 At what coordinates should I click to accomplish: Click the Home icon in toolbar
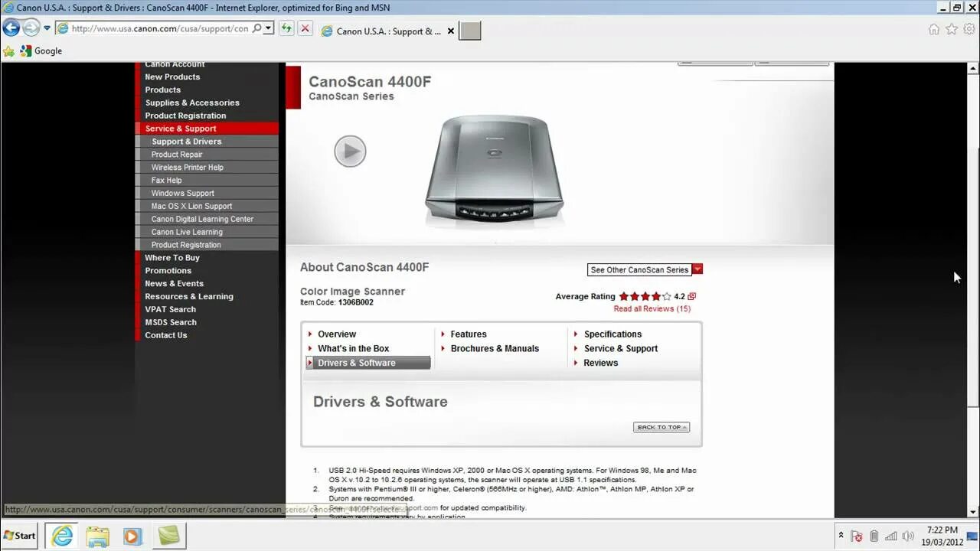click(x=934, y=29)
